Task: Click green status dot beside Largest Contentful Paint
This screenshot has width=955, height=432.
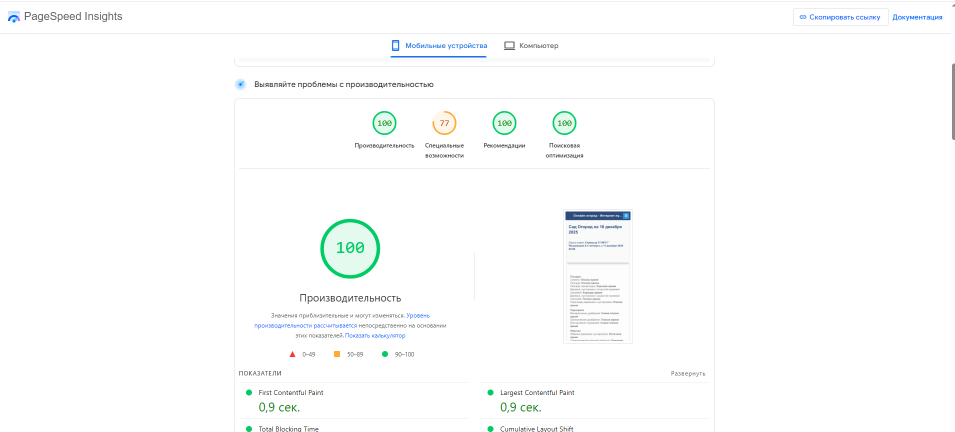Action: [x=490, y=393]
